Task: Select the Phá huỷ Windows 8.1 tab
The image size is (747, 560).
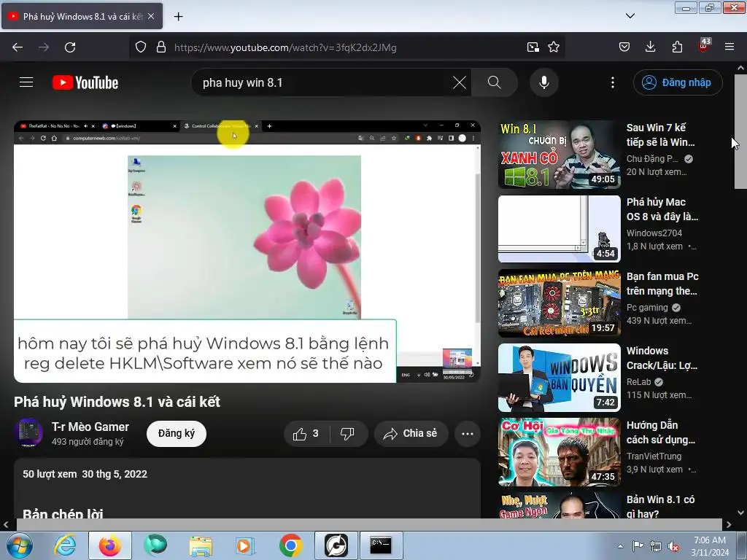Action: 82,16
